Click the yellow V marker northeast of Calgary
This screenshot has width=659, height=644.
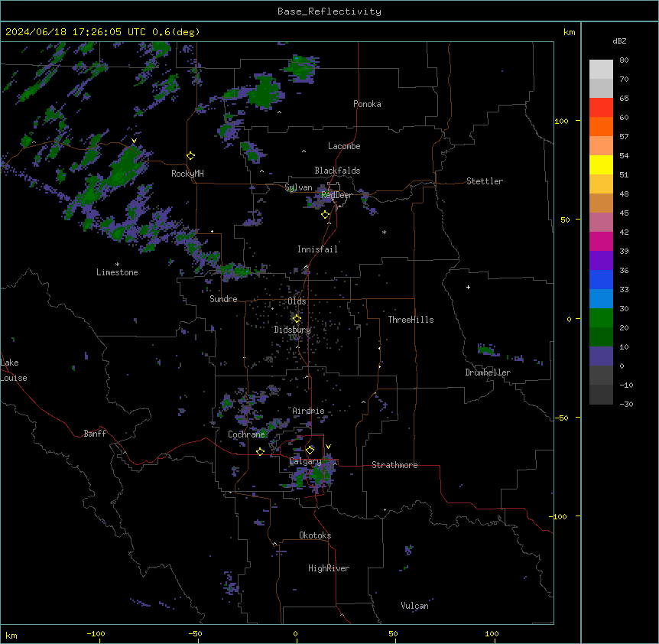[328, 447]
